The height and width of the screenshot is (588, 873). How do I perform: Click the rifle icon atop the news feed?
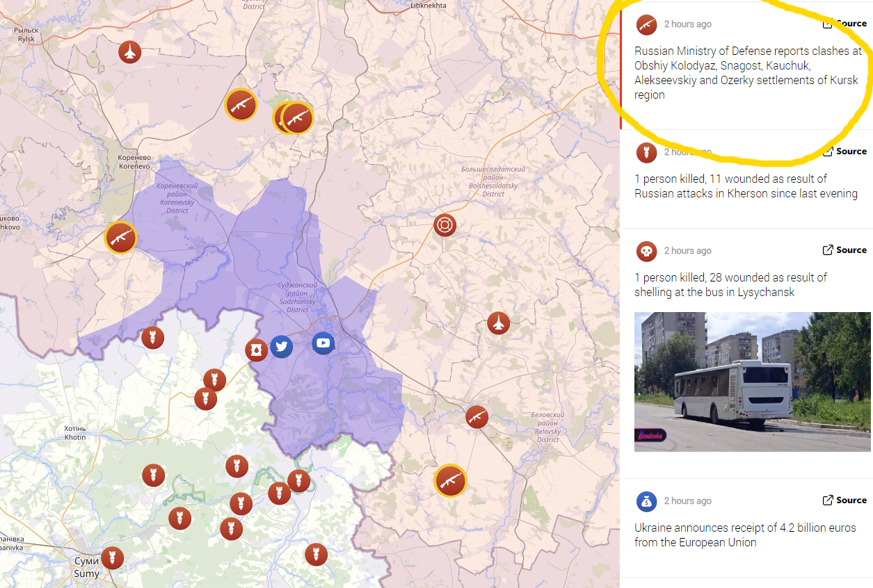click(646, 24)
